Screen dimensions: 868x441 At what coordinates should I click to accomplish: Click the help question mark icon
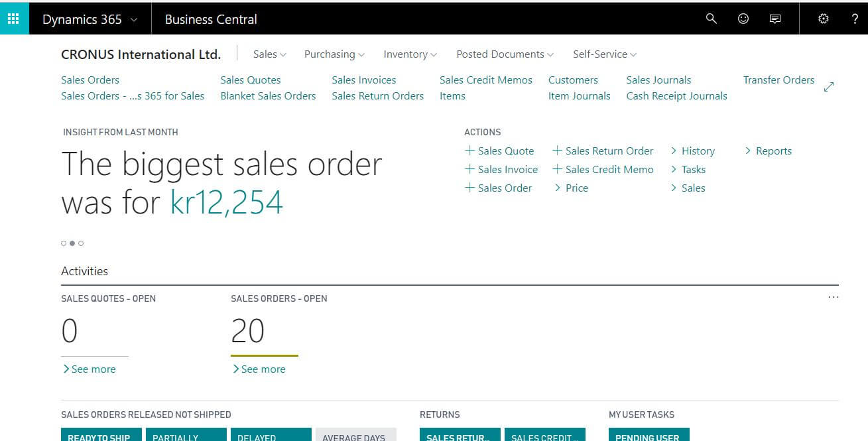855,19
